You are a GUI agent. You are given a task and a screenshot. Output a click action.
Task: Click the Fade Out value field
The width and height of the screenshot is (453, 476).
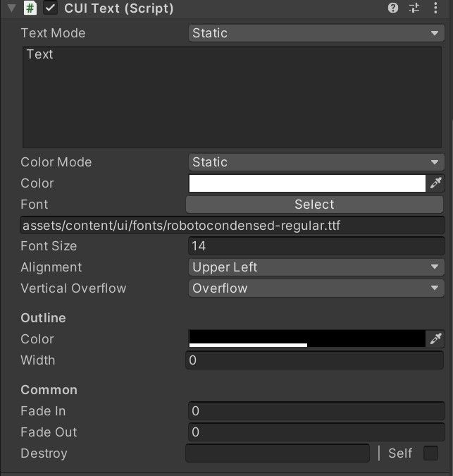tap(316, 432)
